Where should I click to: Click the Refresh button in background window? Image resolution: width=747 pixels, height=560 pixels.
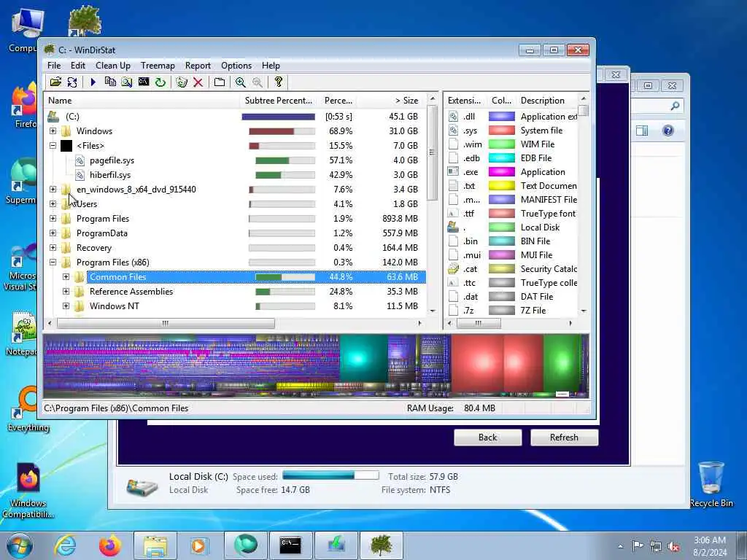(x=564, y=437)
